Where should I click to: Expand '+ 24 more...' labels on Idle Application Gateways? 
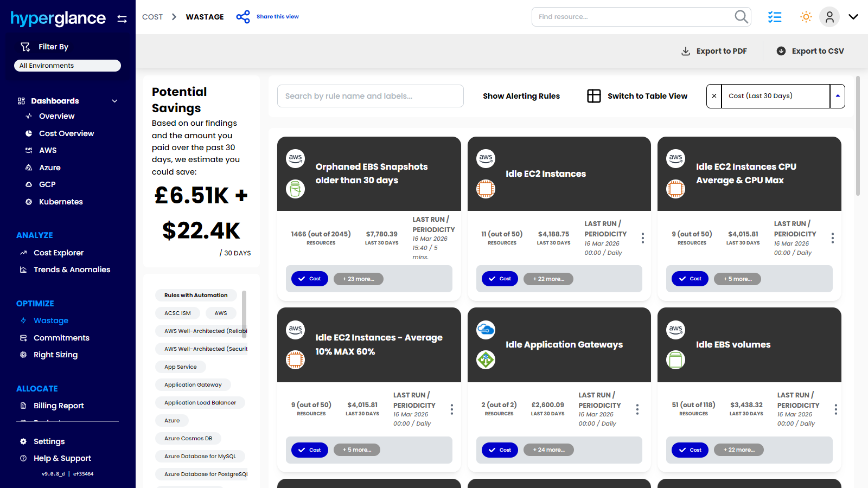pyautogui.click(x=548, y=450)
